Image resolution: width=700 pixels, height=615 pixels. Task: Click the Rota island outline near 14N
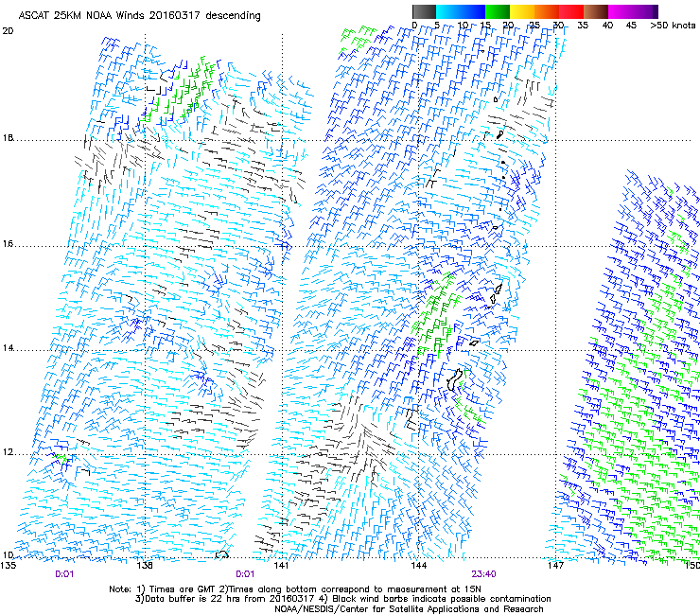pyautogui.click(x=474, y=343)
